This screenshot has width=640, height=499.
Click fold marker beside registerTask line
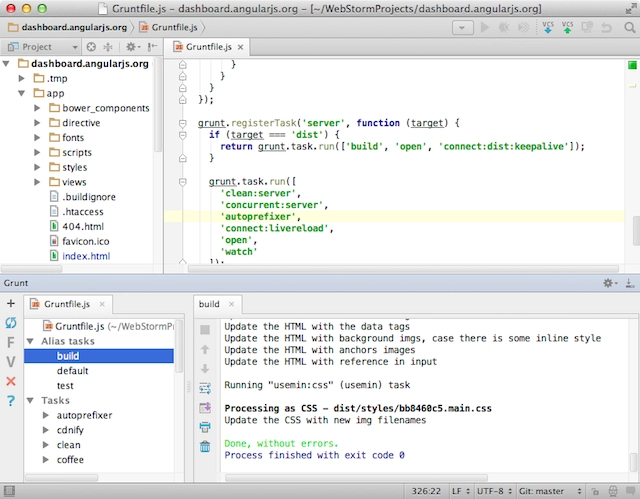coord(183,123)
